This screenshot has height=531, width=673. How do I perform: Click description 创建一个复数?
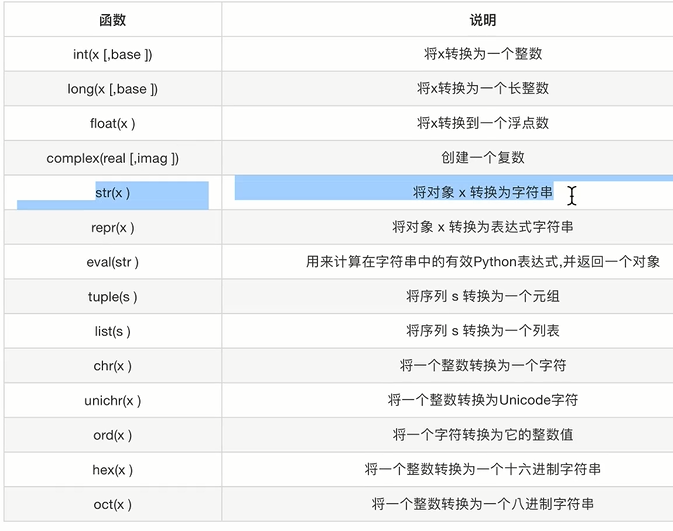(x=483, y=158)
